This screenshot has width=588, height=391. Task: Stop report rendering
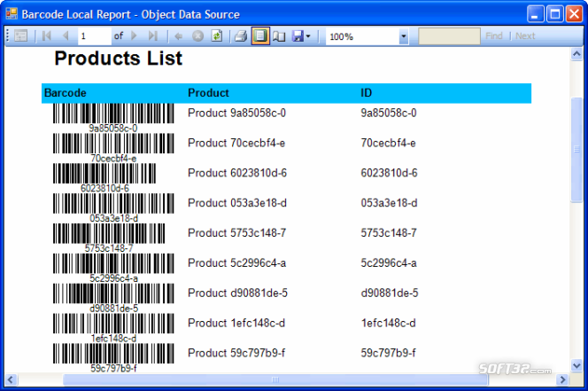(x=197, y=36)
